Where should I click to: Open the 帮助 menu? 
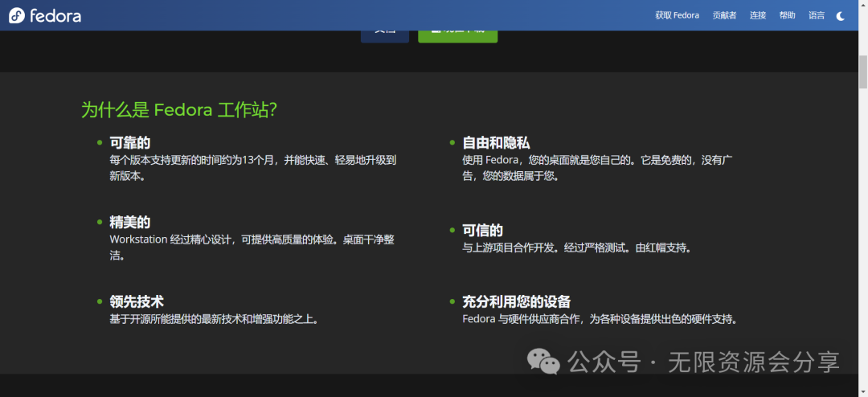(x=787, y=15)
